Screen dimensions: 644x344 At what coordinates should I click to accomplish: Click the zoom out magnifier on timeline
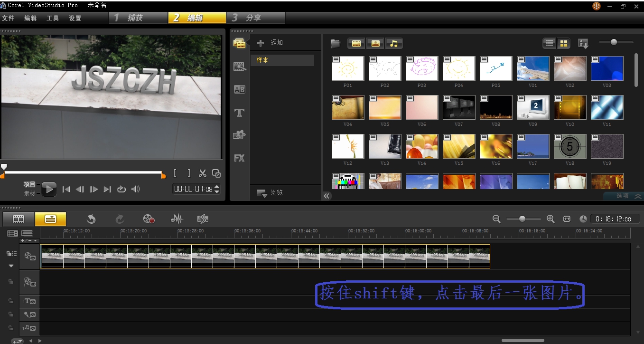(x=496, y=219)
